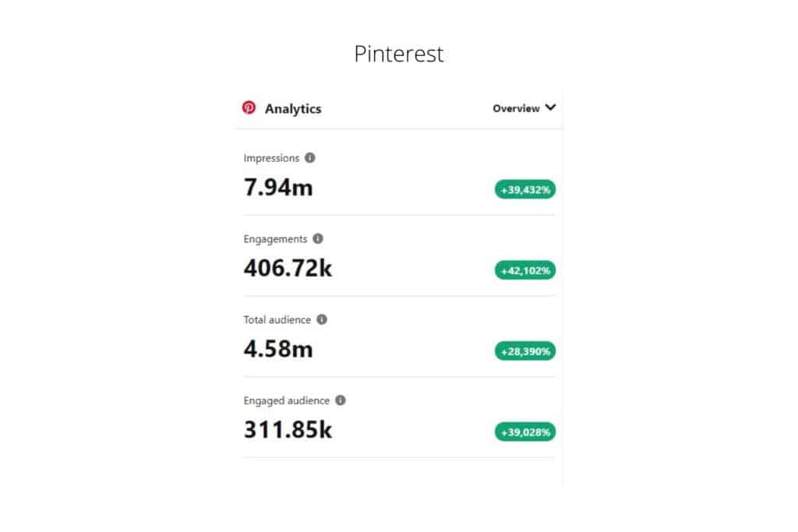Image resolution: width=798 pixels, height=532 pixels.
Task: Click the Analytics heading
Action: (293, 109)
